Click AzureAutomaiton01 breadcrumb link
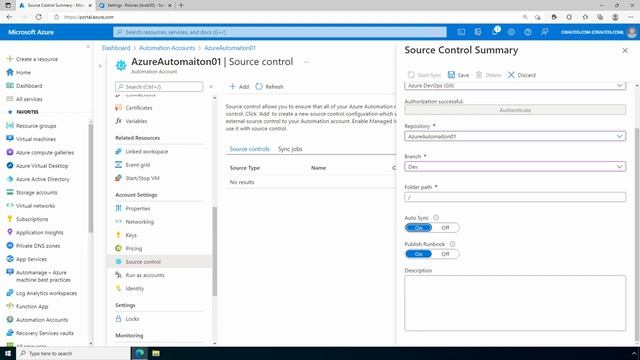The image size is (640, 360). [230, 48]
